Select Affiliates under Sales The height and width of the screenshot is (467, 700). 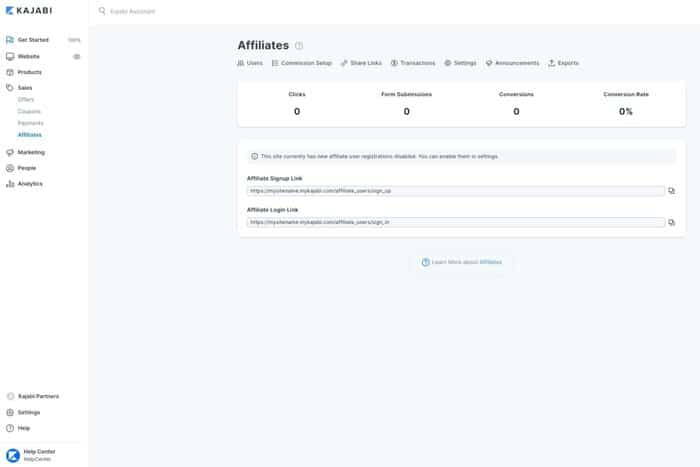click(x=29, y=135)
